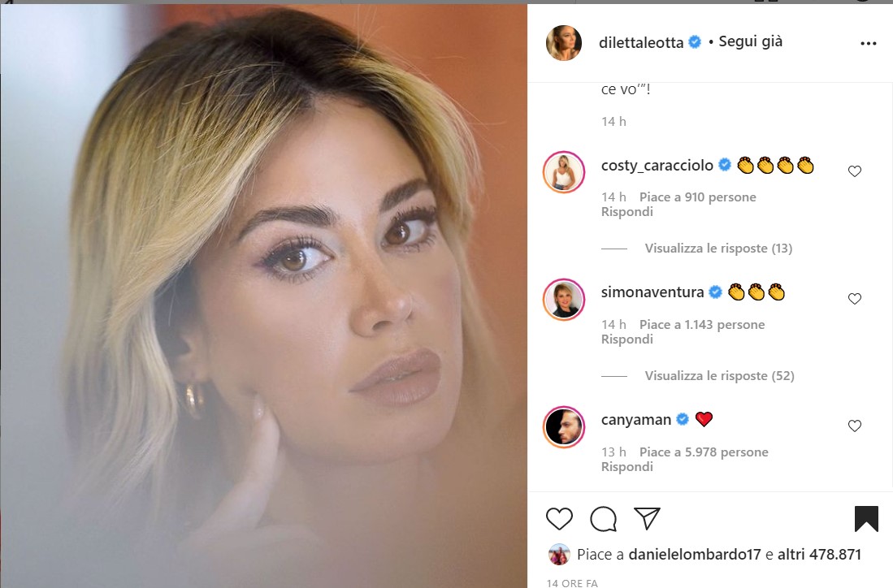
Task: View who liked via altri 478.871
Action: pyautogui.click(x=819, y=555)
